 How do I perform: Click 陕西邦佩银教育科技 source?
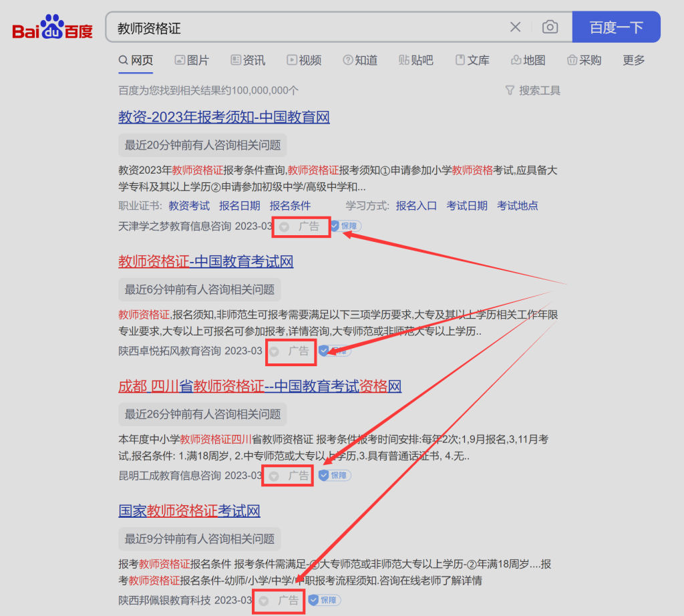[x=164, y=600]
